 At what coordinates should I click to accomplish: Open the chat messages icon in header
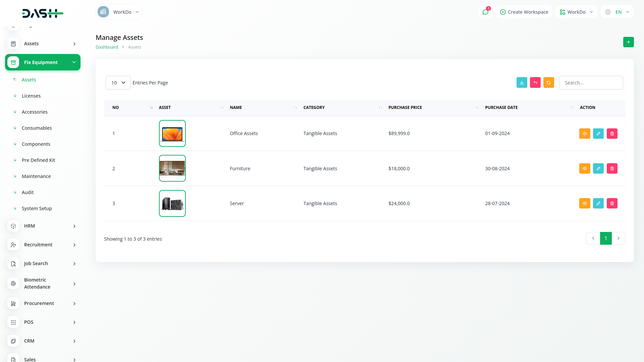(x=485, y=12)
